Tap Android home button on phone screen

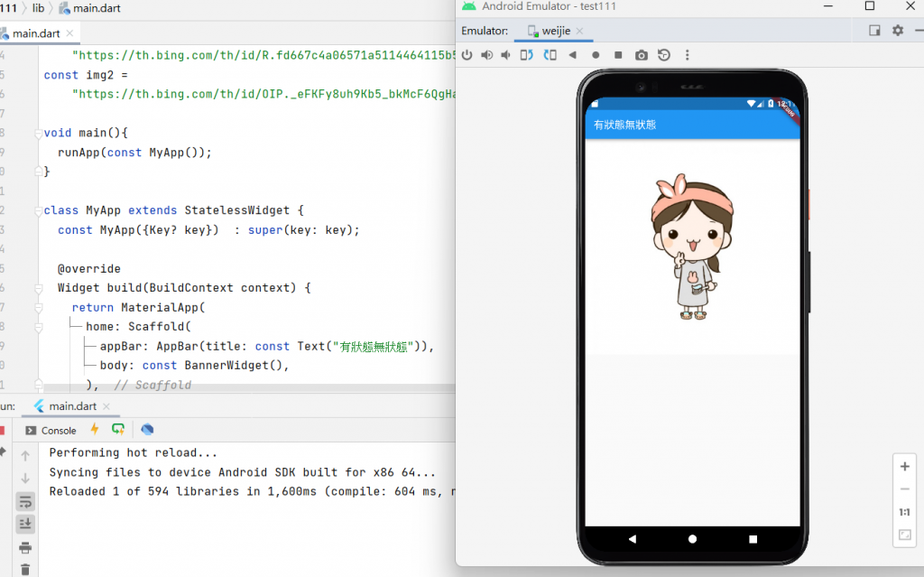pyautogui.click(x=692, y=539)
